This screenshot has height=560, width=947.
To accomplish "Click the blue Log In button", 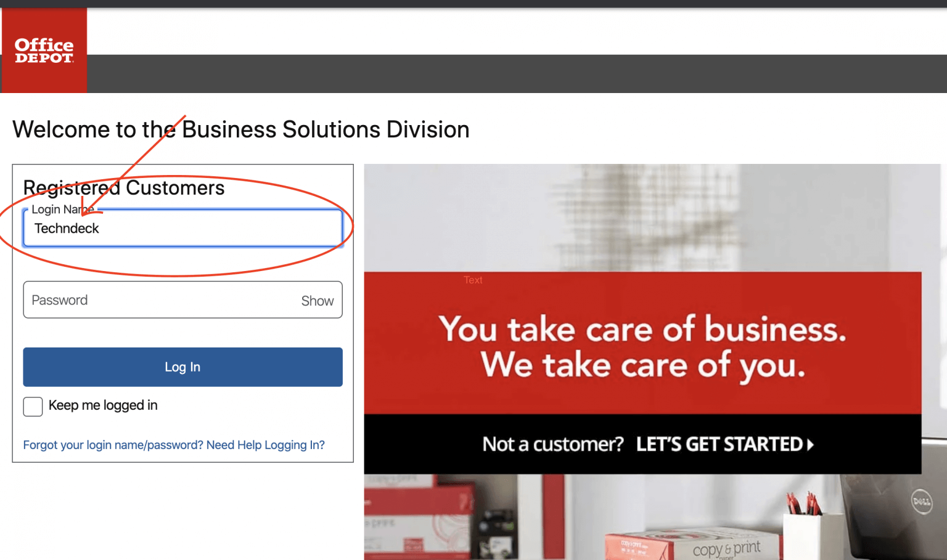I will 182,367.
